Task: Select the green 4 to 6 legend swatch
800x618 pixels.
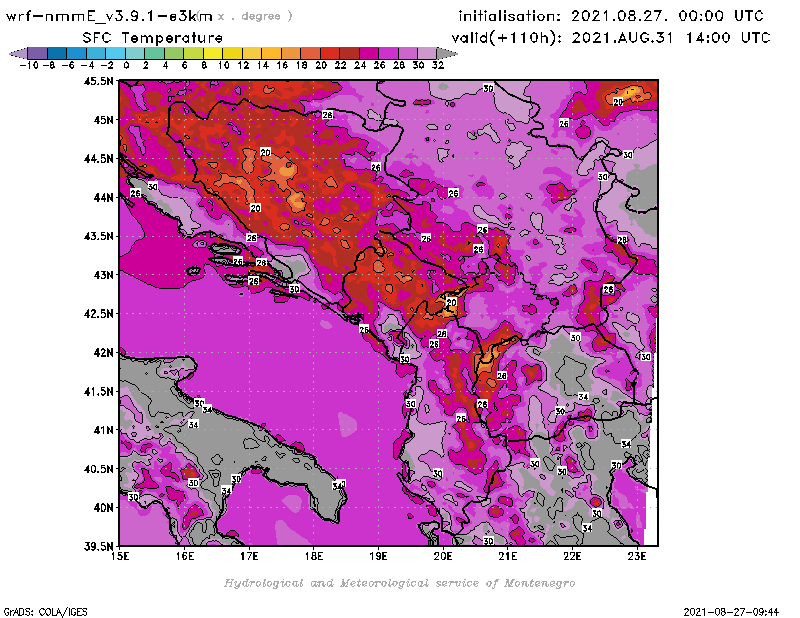Action: pos(174,53)
